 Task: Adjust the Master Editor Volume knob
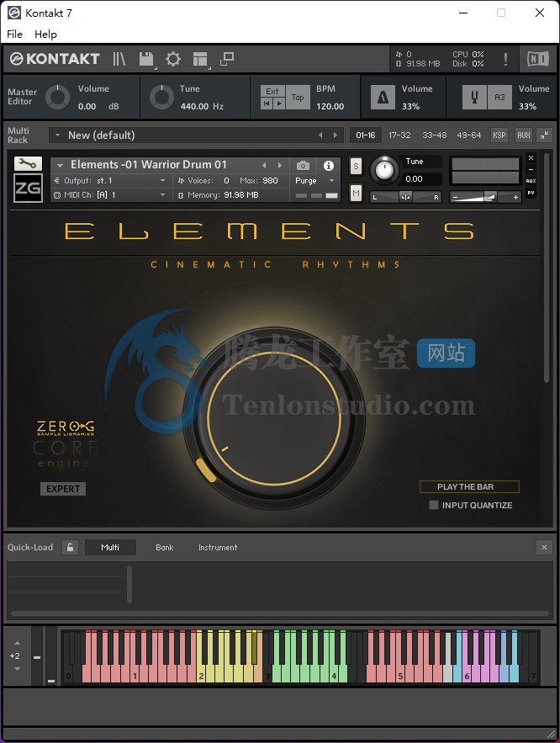tap(57, 97)
